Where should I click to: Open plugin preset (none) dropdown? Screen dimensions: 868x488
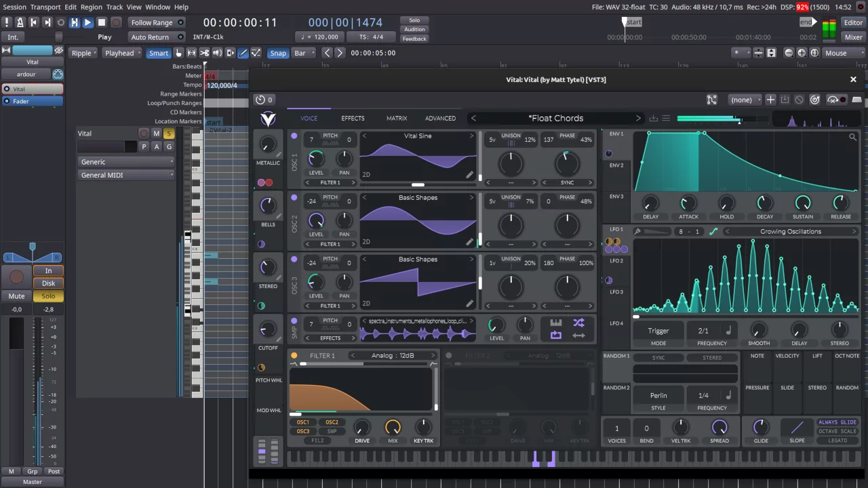coord(745,100)
